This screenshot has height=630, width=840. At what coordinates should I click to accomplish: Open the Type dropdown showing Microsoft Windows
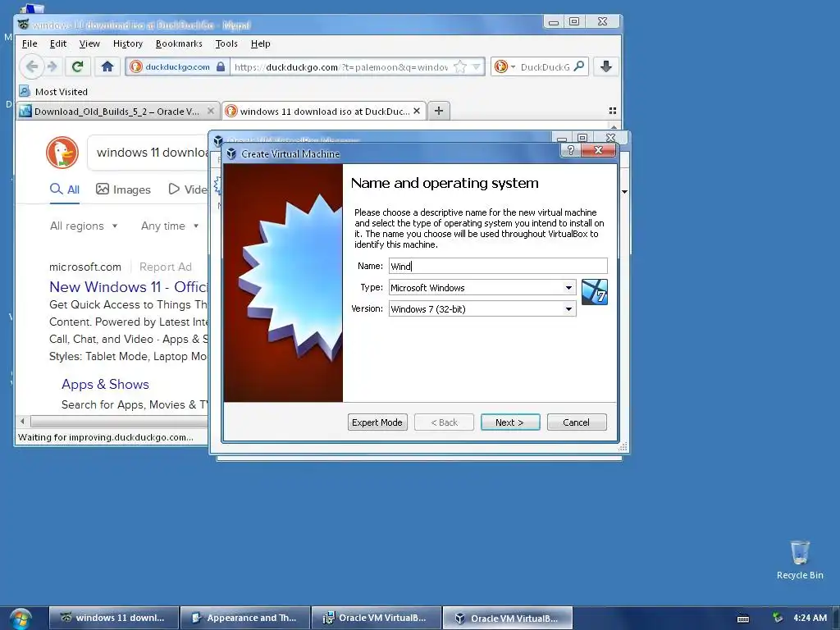point(482,288)
